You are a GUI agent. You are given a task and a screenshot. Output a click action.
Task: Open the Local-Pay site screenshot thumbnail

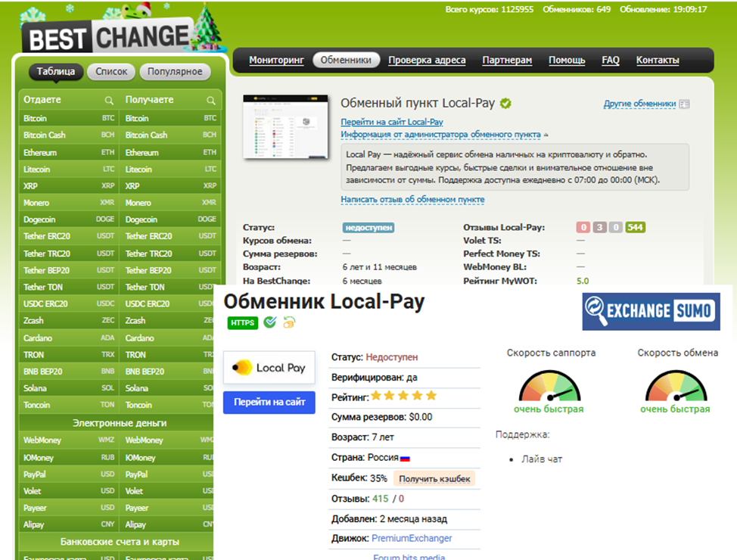285,126
